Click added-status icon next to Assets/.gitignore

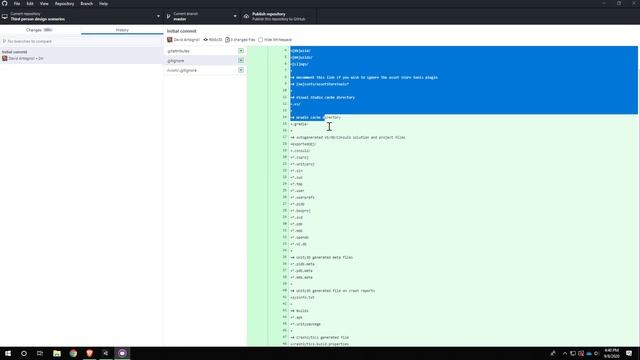point(241,70)
